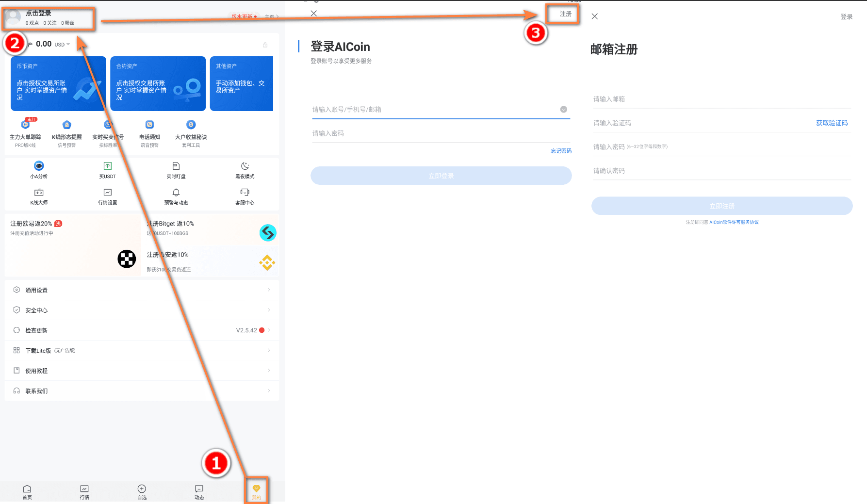Click 获取验证码 link
The width and height of the screenshot is (867, 504).
(x=832, y=123)
